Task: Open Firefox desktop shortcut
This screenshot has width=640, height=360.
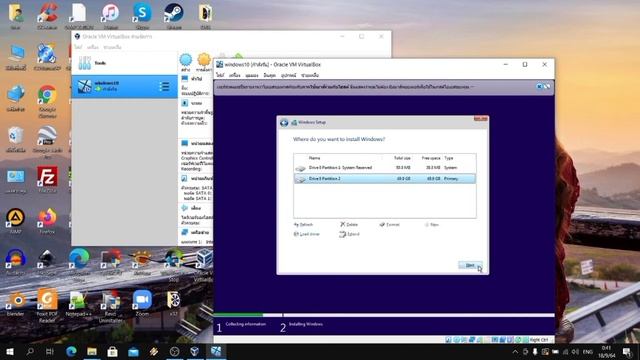Action: point(47,220)
